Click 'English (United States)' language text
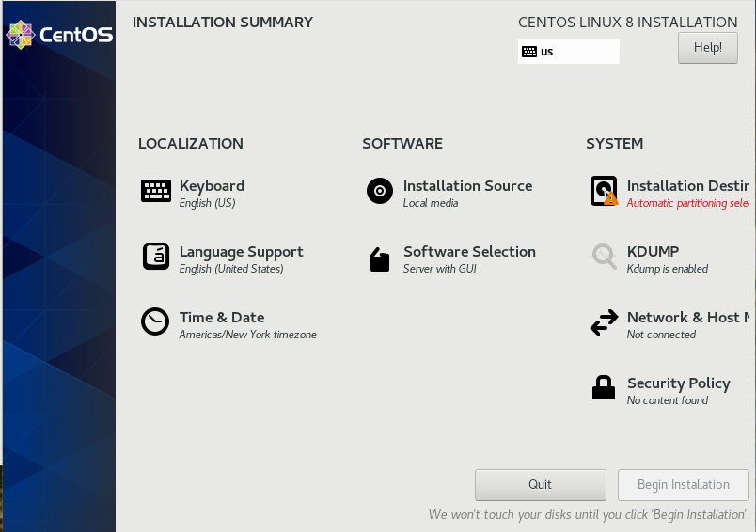756x532 pixels. pyautogui.click(x=231, y=269)
